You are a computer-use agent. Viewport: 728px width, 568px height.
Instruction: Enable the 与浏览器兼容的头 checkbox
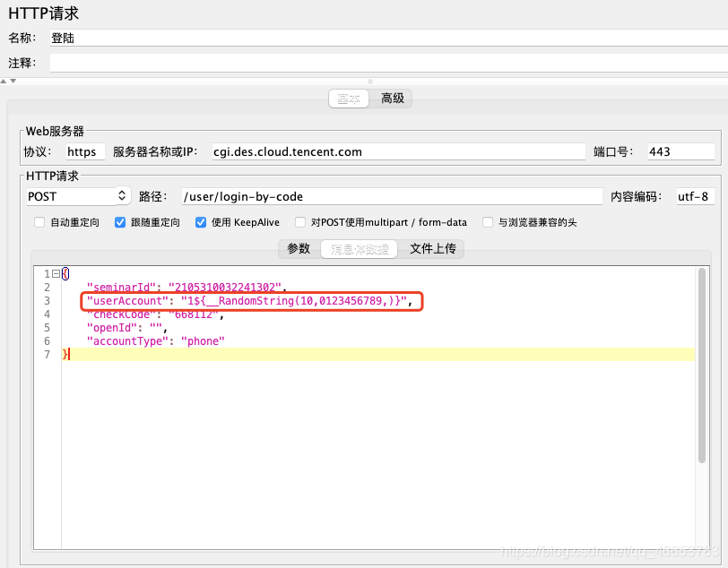point(488,222)
